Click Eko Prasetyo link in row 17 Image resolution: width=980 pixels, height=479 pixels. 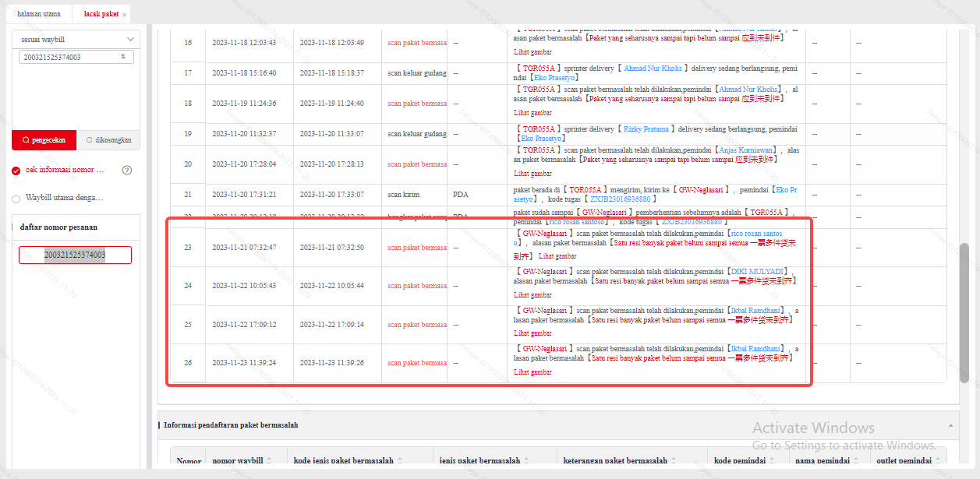(x=554, y=78)
